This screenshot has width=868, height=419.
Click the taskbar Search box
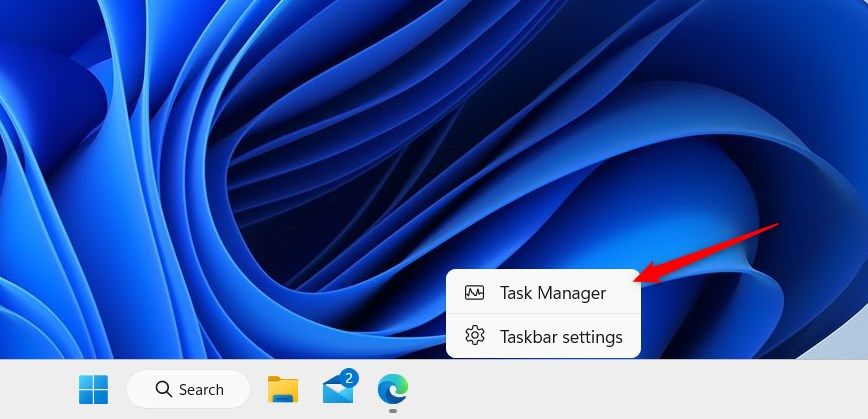189,390
